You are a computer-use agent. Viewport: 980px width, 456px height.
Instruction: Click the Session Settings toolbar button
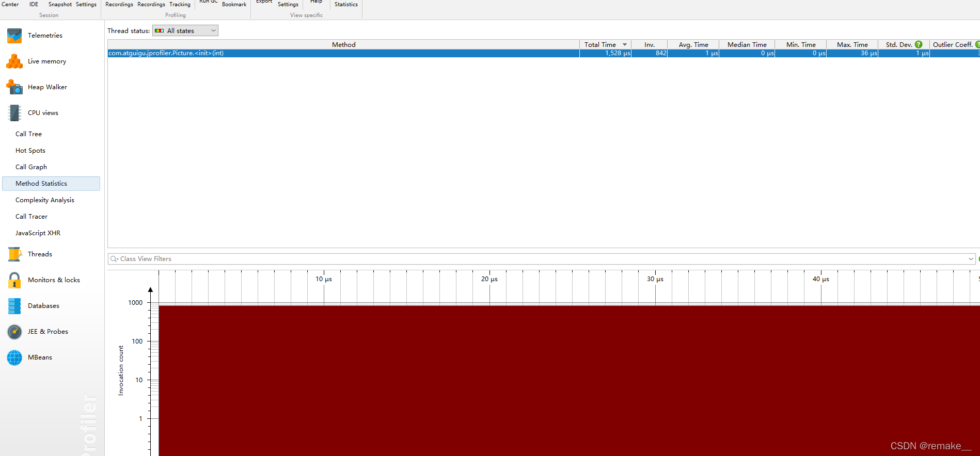pos(86,4)
